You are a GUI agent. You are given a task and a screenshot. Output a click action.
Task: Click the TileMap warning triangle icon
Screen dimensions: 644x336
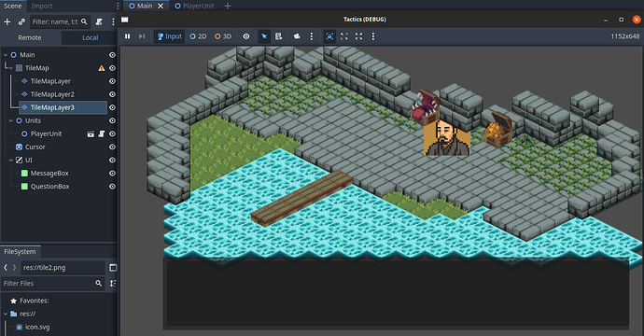tap(102, 68)
